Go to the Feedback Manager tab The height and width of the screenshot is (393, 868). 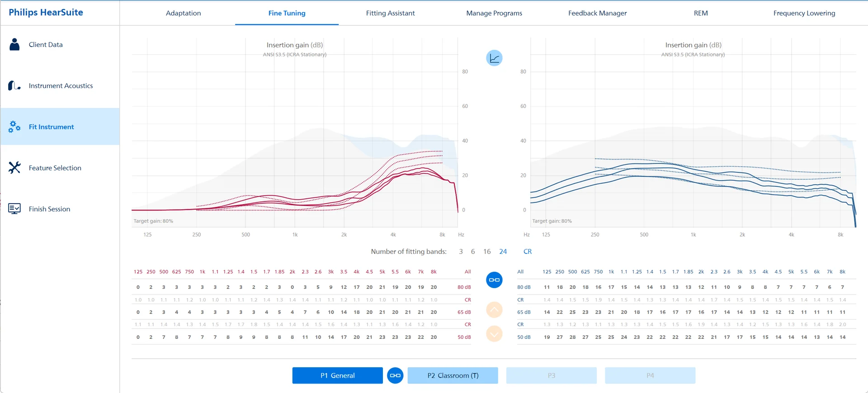point(597,13)
